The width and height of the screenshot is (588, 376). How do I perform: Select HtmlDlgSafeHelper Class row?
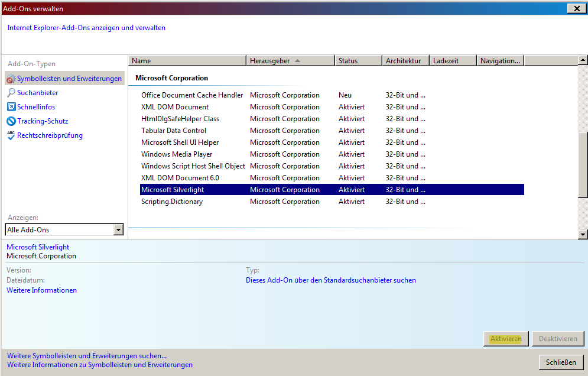[x=332, y=119]
